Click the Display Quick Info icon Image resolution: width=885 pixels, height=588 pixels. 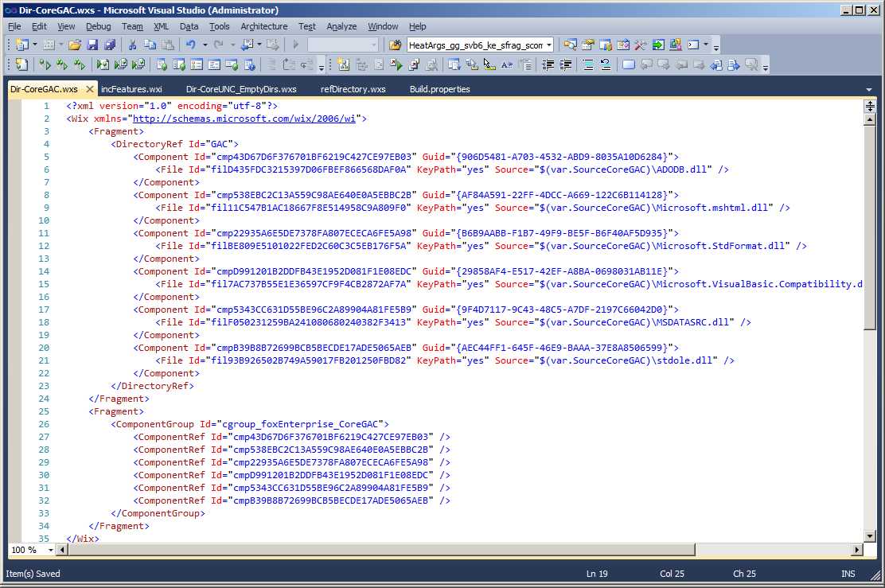tap(489, 65)
